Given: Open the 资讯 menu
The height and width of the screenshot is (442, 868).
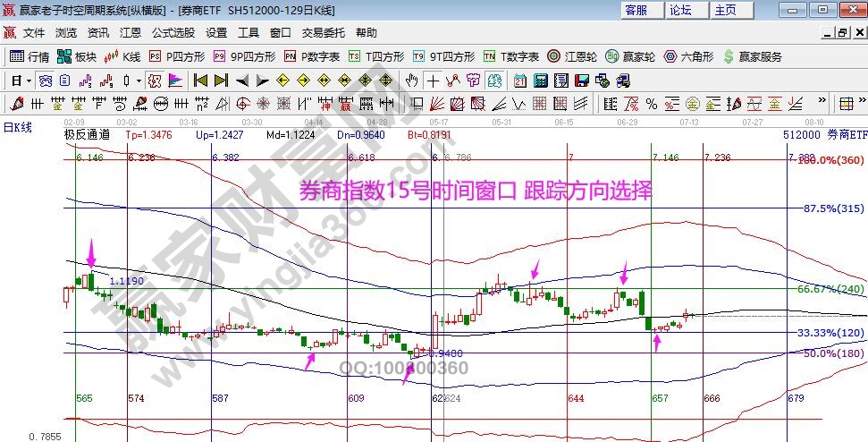Looking at the screenshot, I should click(98, 33).
